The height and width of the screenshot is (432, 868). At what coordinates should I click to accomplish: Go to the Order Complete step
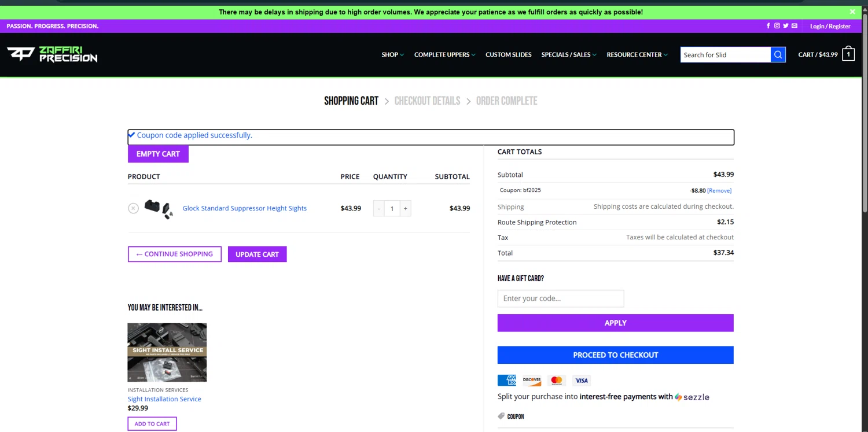506,101
